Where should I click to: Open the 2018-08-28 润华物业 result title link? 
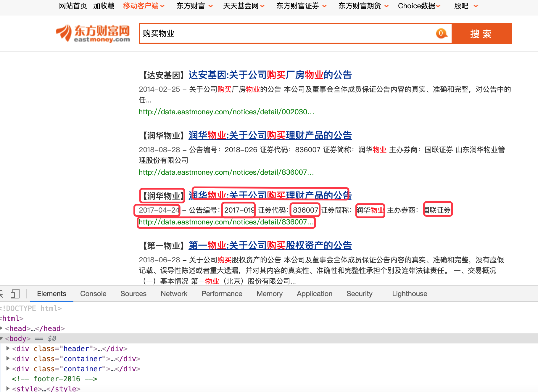270,135
